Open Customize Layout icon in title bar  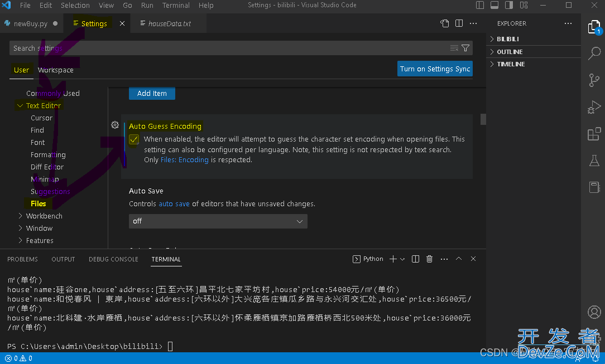524,5
